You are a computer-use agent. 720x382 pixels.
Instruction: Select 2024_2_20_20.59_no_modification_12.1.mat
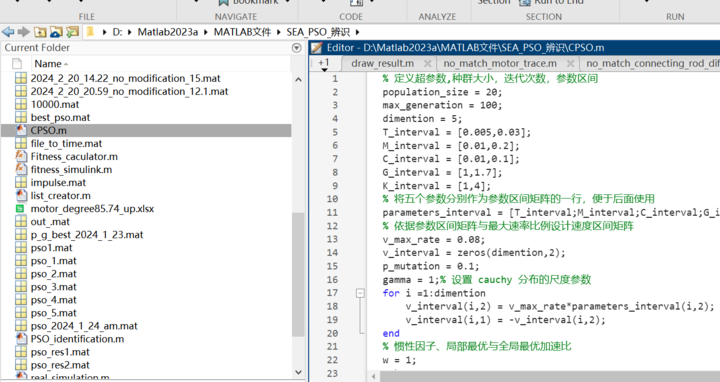tap(129, 91)
